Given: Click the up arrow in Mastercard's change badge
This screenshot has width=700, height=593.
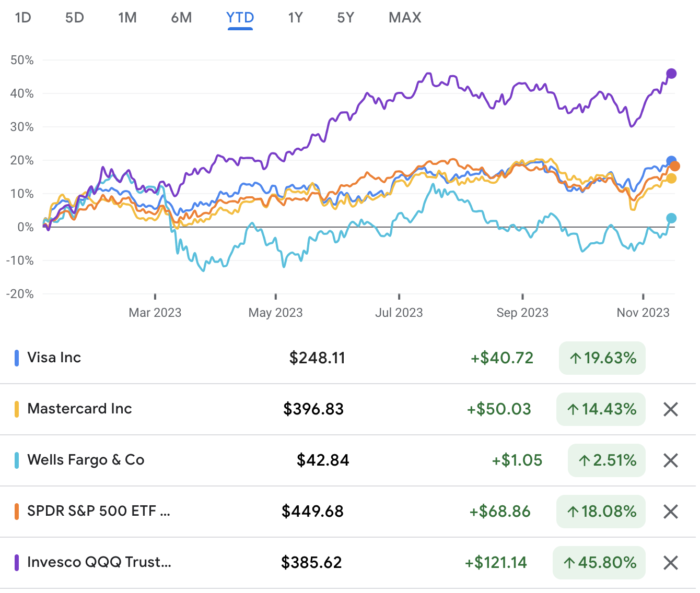Looking at the screenshot, I should (x=574, y=410).
